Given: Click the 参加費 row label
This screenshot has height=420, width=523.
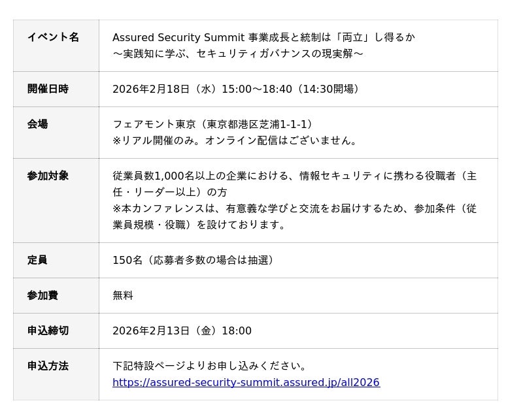Looking at the screenshot, I should pyautogui.click(x=42, y=295).
